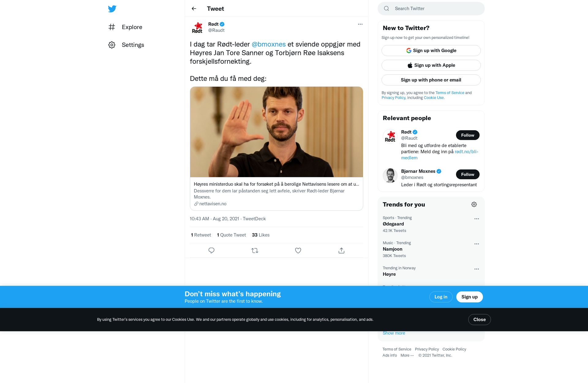The width and height of the screenshot is (588, 383).
Task: Open the Nettavisen article image card
Action: click(277, 132)
